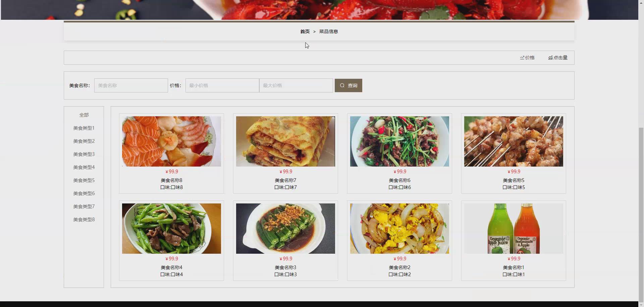
Task: Click the ¥99.9 price of 美食名称1
Action: pos(514,259)
